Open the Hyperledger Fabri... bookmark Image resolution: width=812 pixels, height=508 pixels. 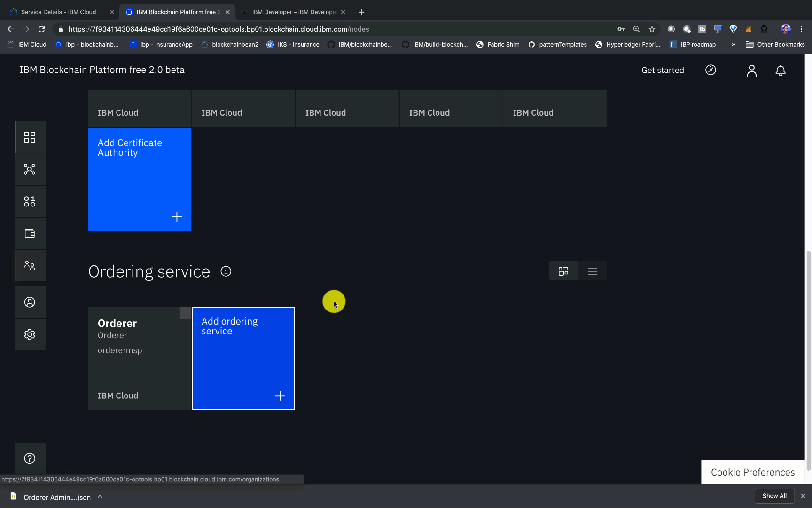click(x=628, y=45)
